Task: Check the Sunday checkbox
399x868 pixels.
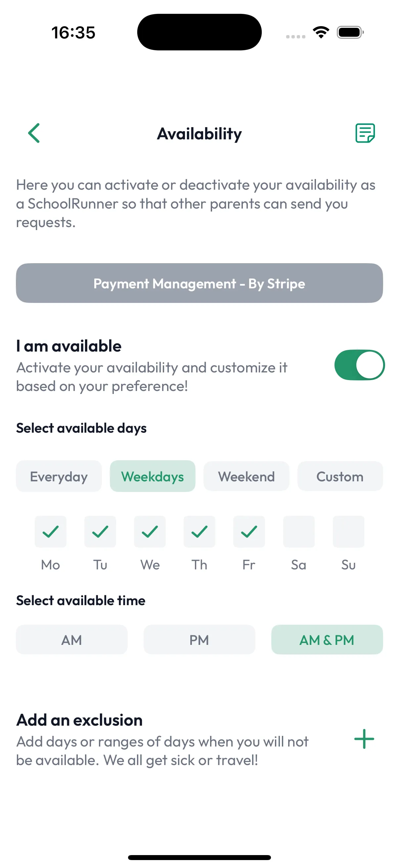Action: pos(348,531)
